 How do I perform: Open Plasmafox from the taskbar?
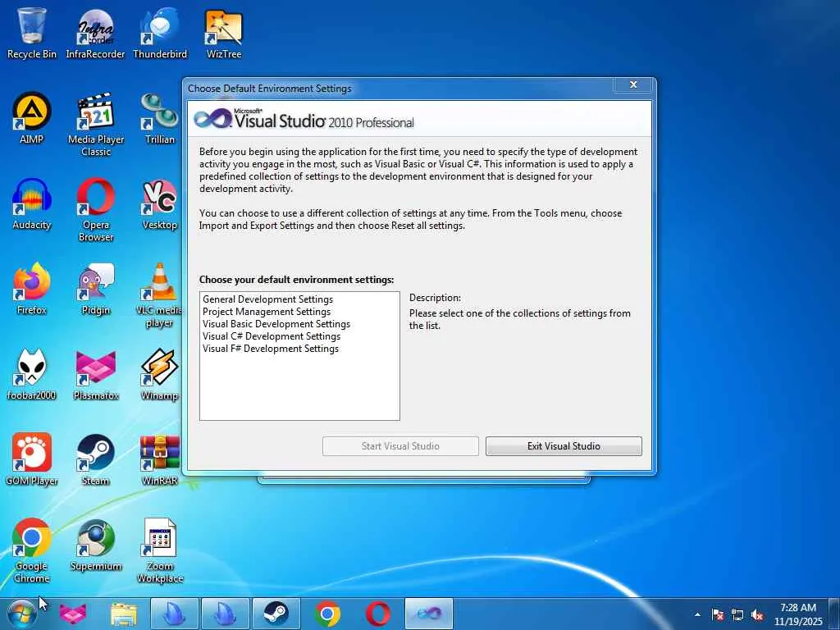coord(73,614)
